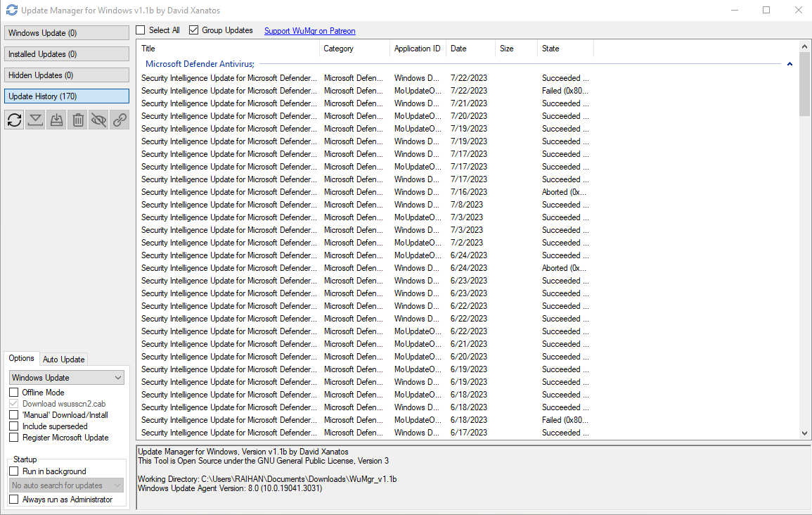This screenshot has width=812, height=515.
Task: Check Always run as Administrator
Action: coord(14,500)
